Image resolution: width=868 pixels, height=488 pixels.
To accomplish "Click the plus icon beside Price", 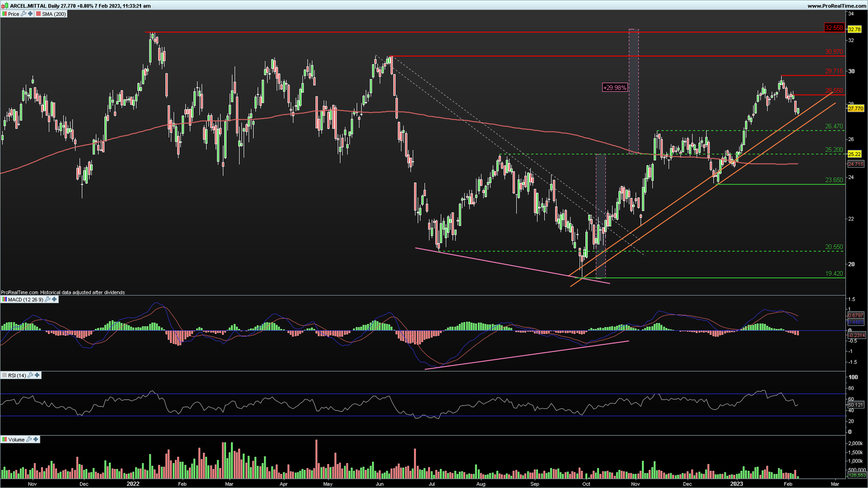I will [30, 14].
